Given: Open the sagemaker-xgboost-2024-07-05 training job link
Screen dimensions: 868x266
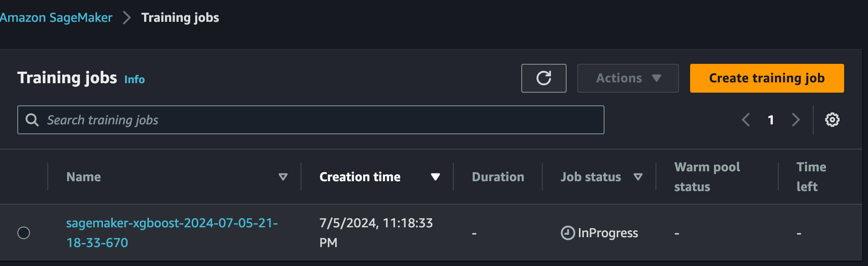Looking at the screenshot, I should pos(172,233).
